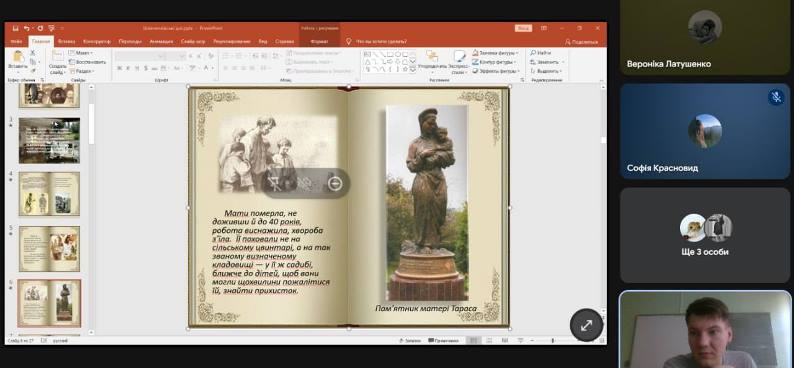Click the ribbon display options icon
The image size is (794, 368).
pyautogui.click(x=544, y=28)
